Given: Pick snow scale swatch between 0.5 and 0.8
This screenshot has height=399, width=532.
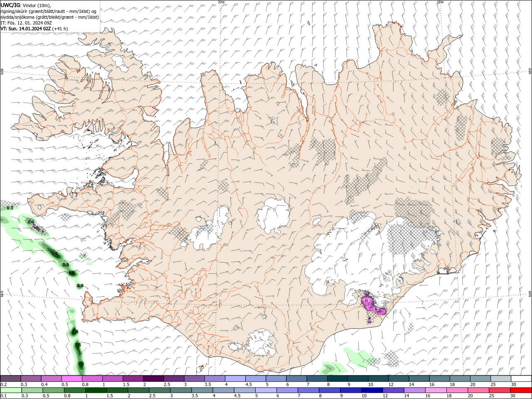Looking at the screenshot, I should [71, 378].
